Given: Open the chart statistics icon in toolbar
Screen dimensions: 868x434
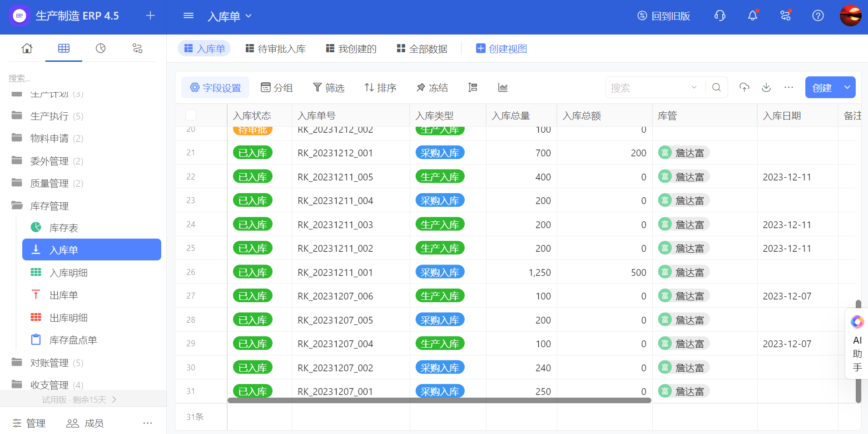Looking at the screenshot, I should (x=502, y=88).
